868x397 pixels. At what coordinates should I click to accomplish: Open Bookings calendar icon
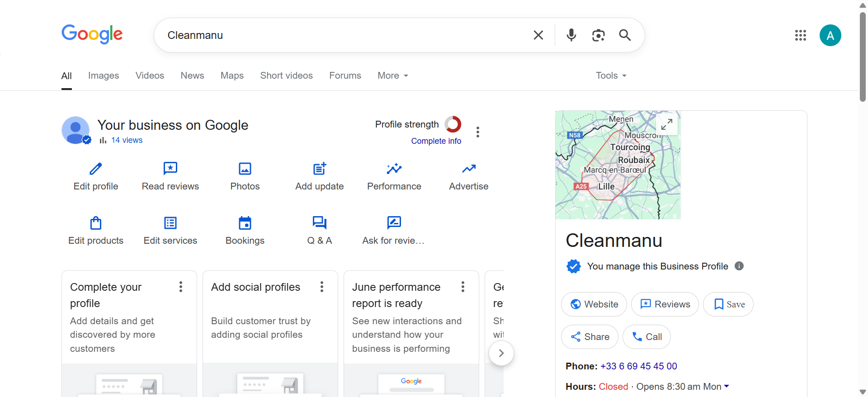245,223
